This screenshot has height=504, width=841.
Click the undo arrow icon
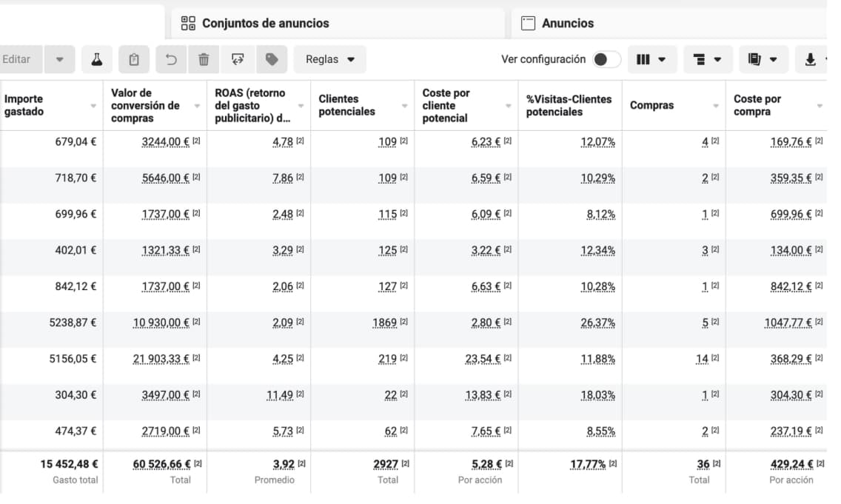171,59
